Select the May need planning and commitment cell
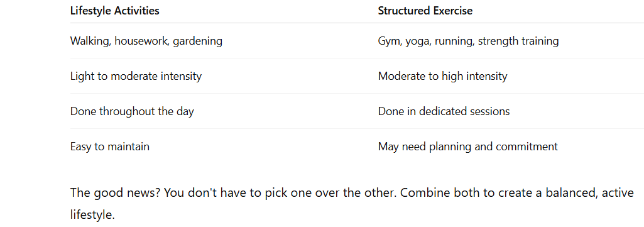Screen dimensions: 644x227 click(468, 147)
